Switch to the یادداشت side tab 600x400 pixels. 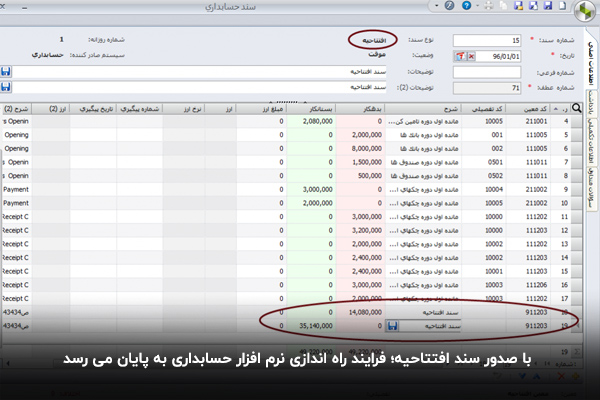pyautogui.click(x=592, y=103)
